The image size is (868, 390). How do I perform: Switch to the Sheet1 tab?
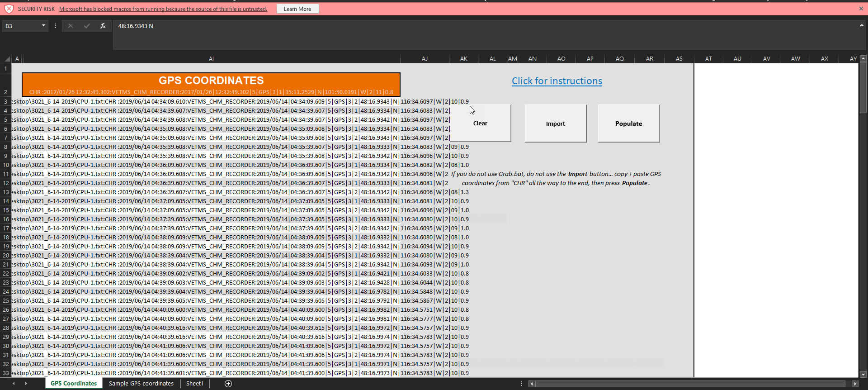coord(195,383)
